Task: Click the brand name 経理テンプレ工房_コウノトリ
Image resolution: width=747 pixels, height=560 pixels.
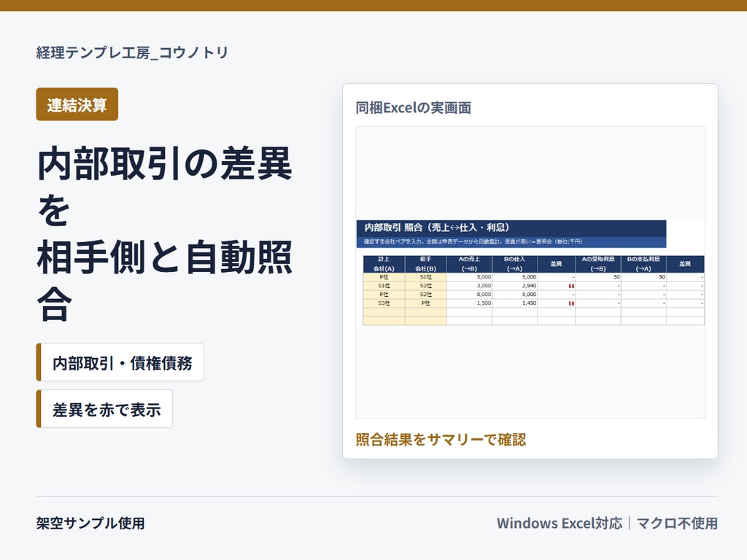Action: pyautogui.click(x=133, y=52)
